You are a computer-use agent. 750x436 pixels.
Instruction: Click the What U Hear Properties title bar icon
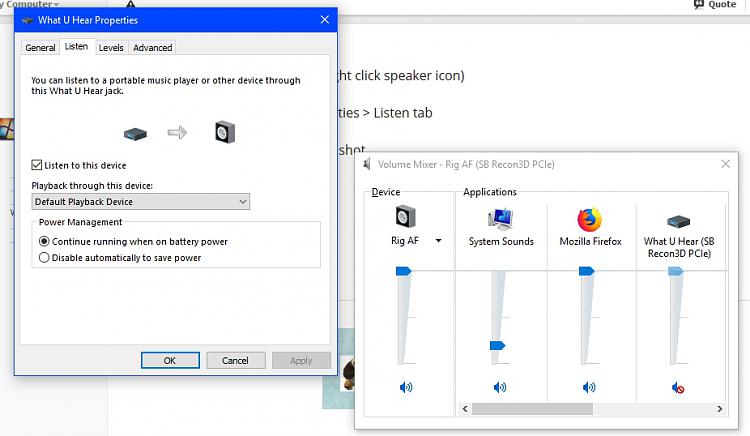point(28,20)
